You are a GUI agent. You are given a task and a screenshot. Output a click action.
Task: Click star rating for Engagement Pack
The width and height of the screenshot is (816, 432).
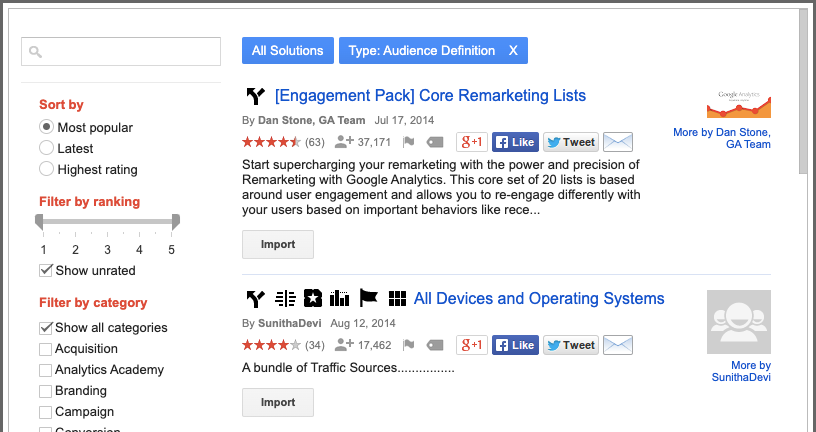[x=271, y=142]
